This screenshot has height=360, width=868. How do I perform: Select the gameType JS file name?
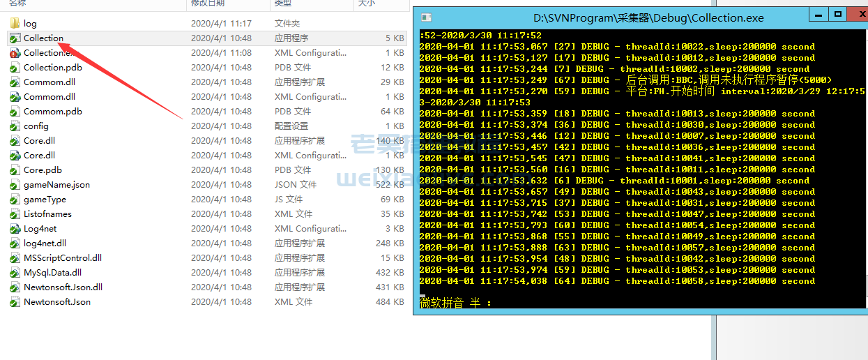coord(45,200)
